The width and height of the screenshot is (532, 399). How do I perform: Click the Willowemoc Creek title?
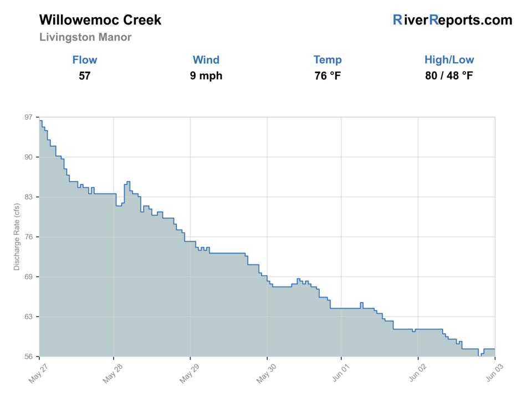point(100,20)
